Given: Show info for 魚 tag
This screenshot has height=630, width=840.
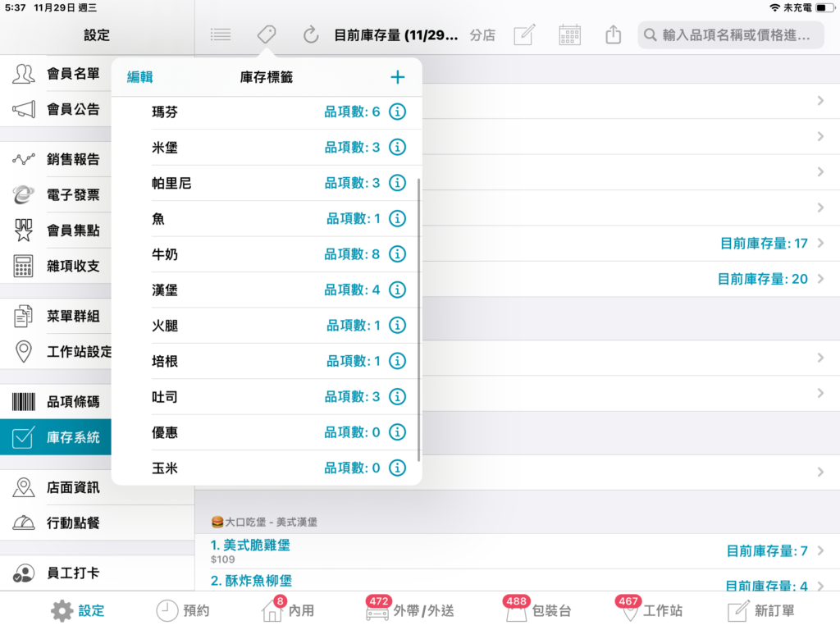Looking at the screenshot, I should click(397, 218).
